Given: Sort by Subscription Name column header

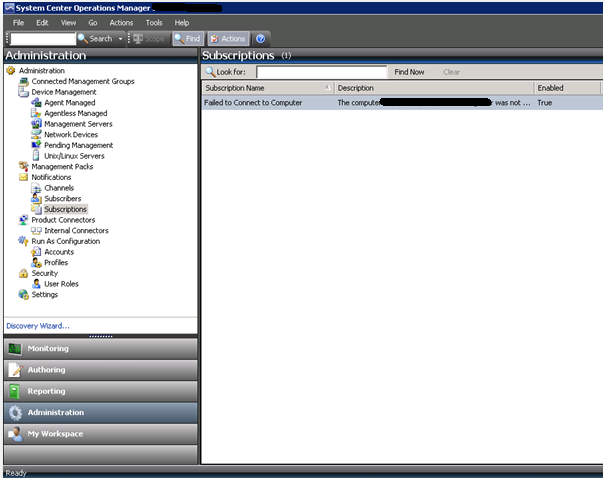Looking at the screenshot, I should [x=268, y=88].
